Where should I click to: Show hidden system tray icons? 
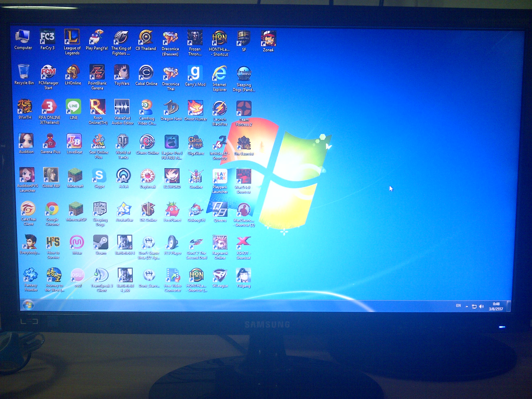467,306
